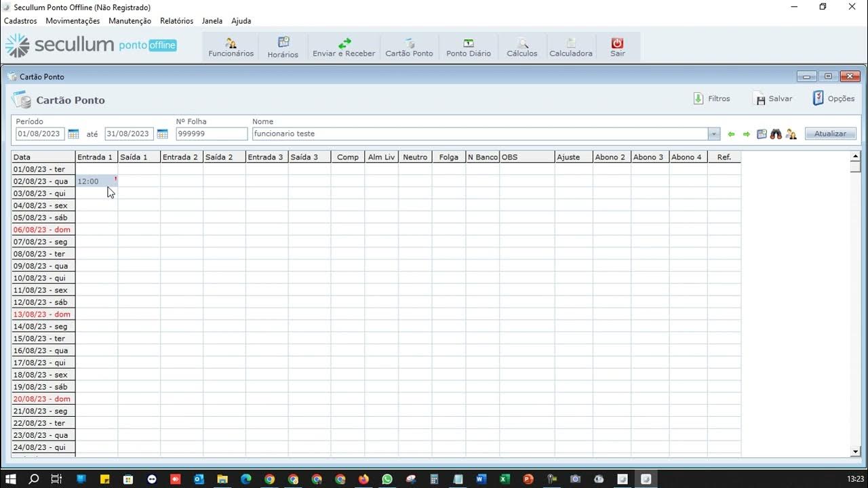This screenshot has height=488, width=868.
Task: Select row 10/08/23 - qui
Action: point(43,278)
